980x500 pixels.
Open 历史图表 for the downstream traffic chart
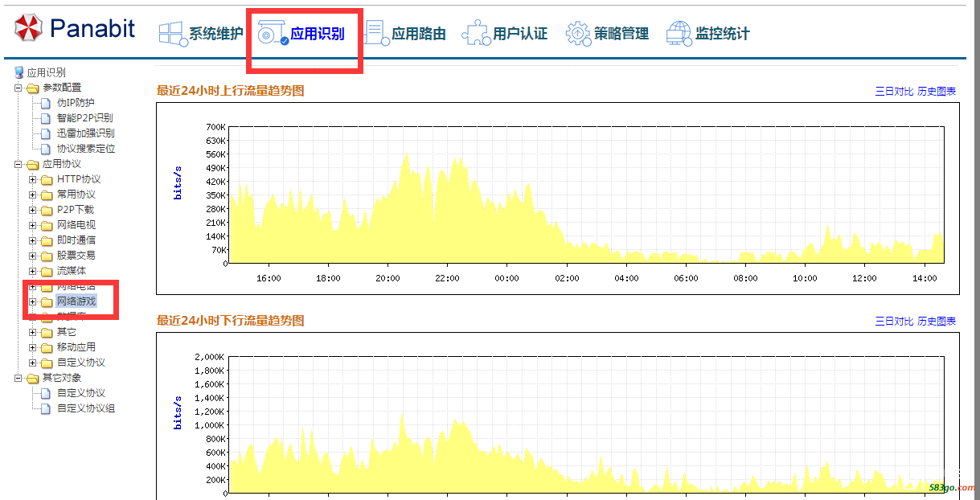point(937,322)
